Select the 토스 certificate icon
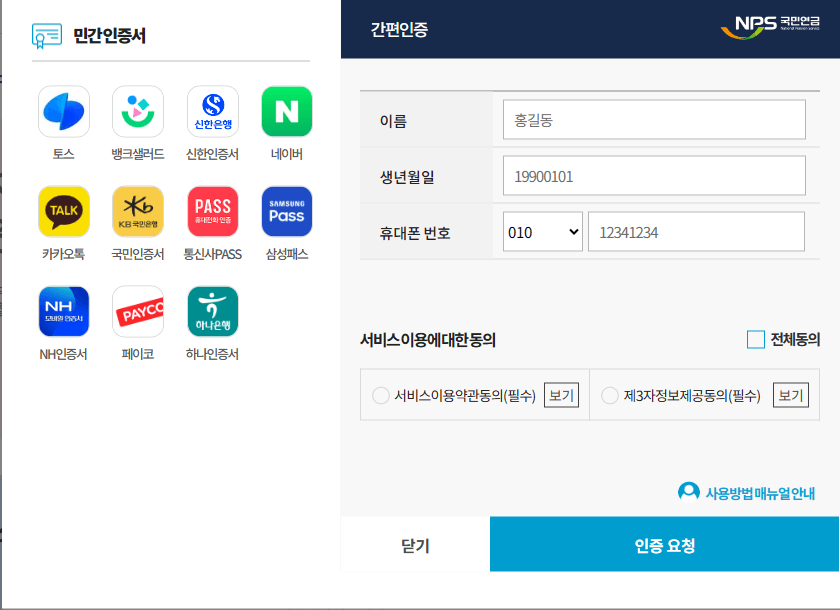 click(x=63, y=111)
